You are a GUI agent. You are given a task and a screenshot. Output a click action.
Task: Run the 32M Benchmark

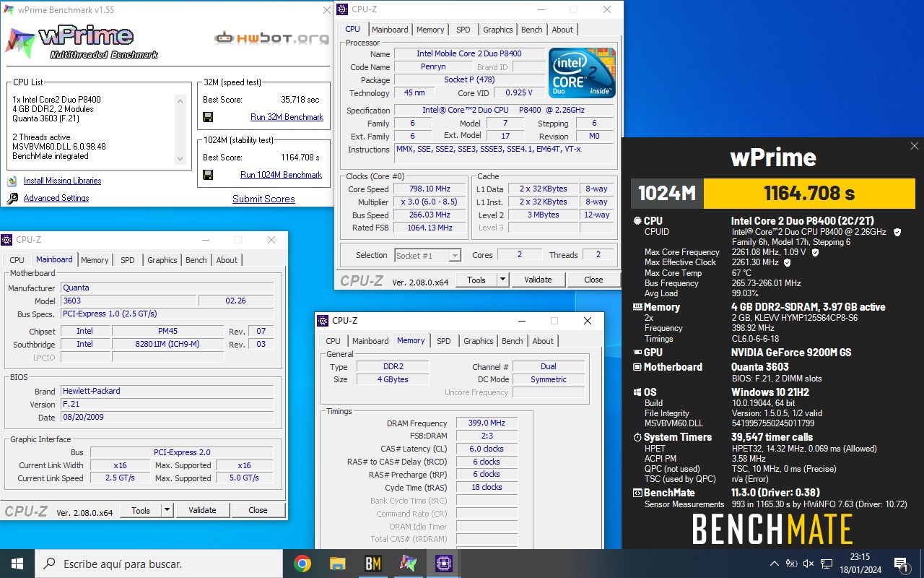click(287, 117)
